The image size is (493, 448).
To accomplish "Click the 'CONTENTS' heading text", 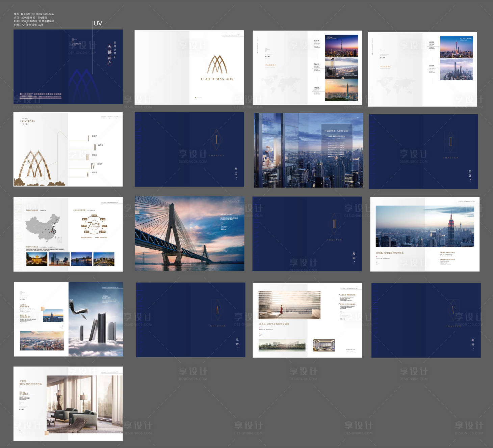I will [28, 121].
